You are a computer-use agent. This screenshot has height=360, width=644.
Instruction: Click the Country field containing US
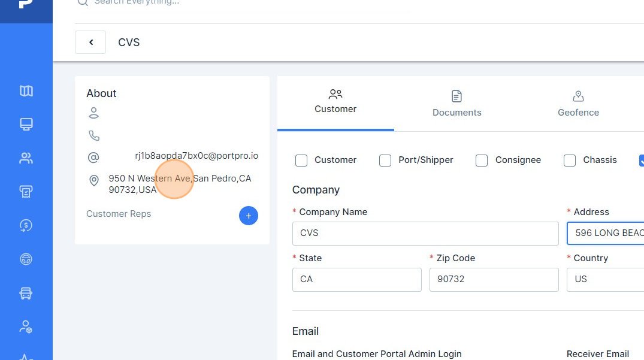tap(606, 280)
